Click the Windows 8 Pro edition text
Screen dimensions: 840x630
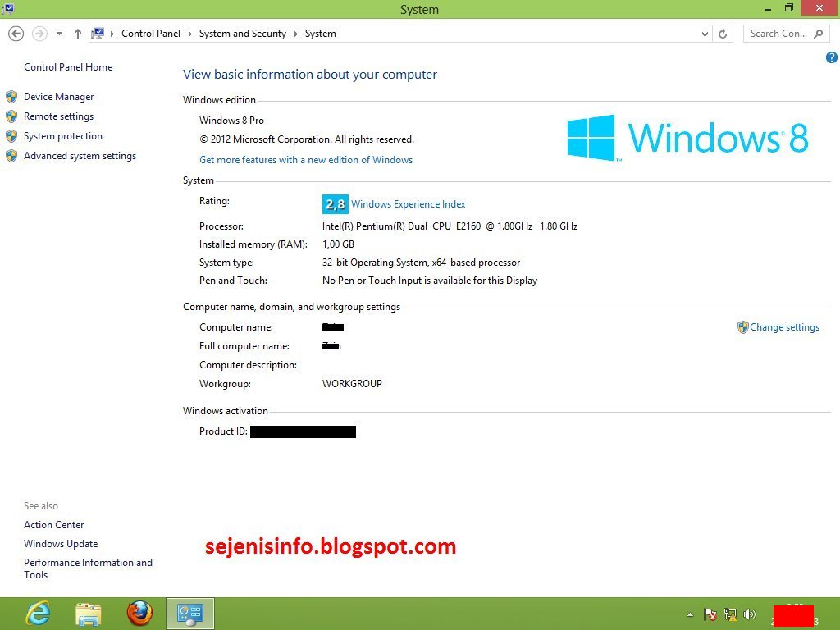coord(231,121)
